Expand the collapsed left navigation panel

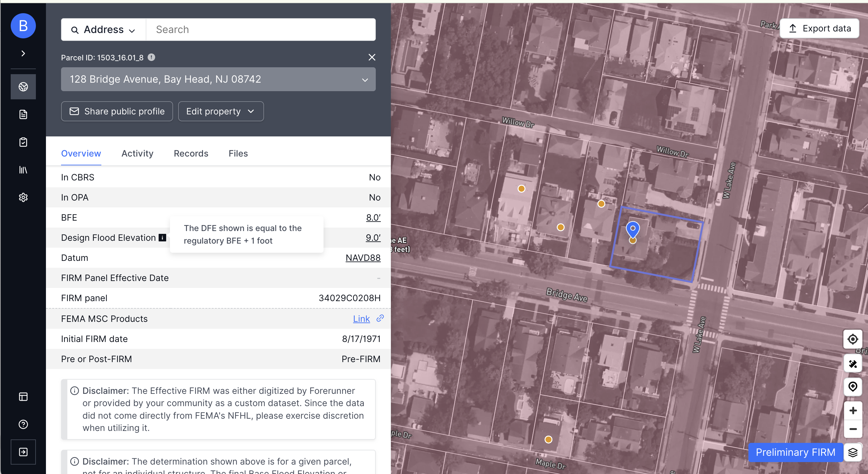(x=23, y=53)
